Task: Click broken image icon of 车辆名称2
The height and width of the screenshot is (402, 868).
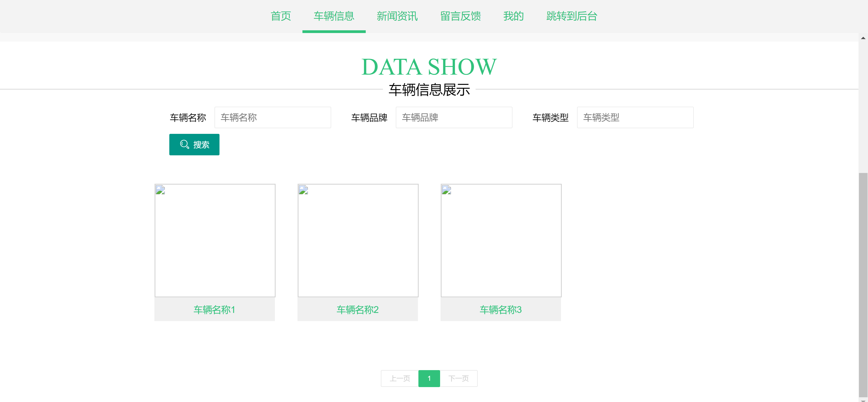Action: coord(303,190)
